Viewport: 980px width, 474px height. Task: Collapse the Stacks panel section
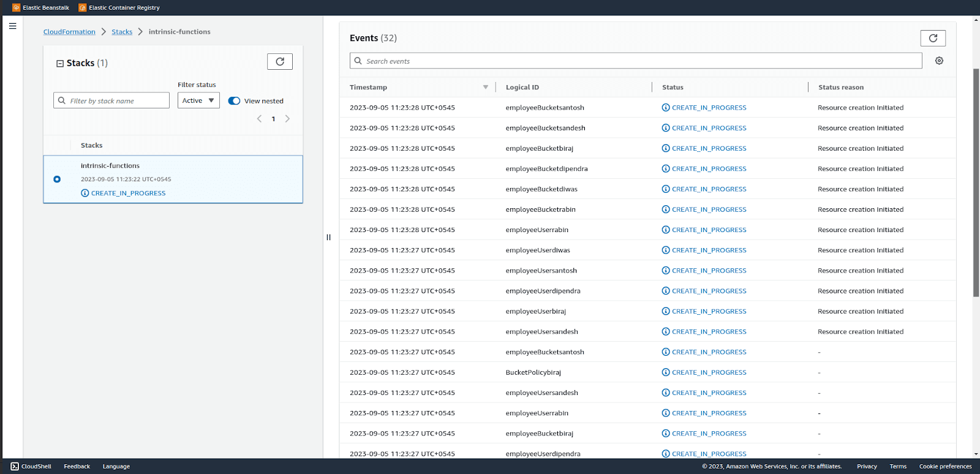click(x=60, y=63)
